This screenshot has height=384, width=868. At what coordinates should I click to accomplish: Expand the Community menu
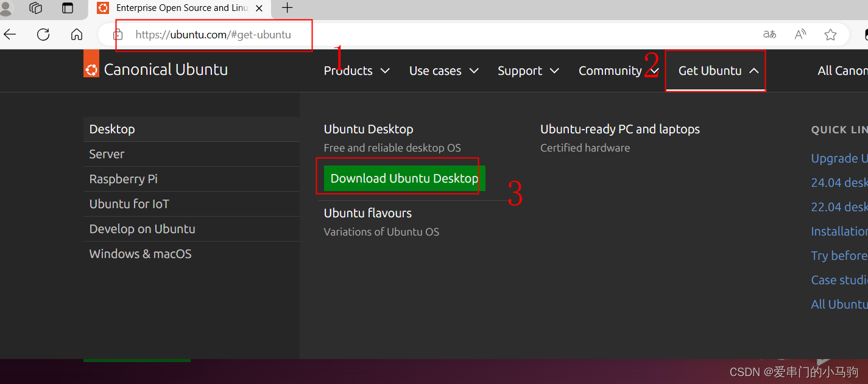pos(619,71)
